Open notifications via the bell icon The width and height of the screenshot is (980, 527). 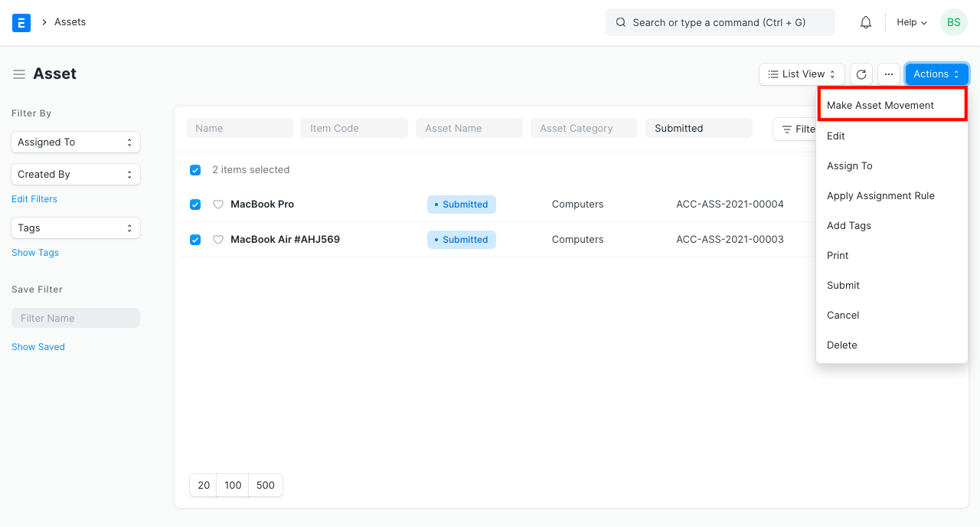pos(865,22)
